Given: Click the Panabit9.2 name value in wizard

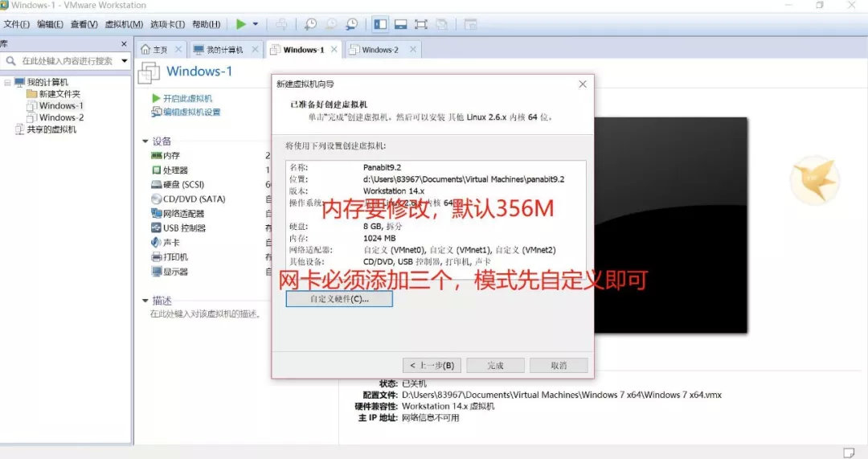Looking at the screenshot, I should coord(382,167).
